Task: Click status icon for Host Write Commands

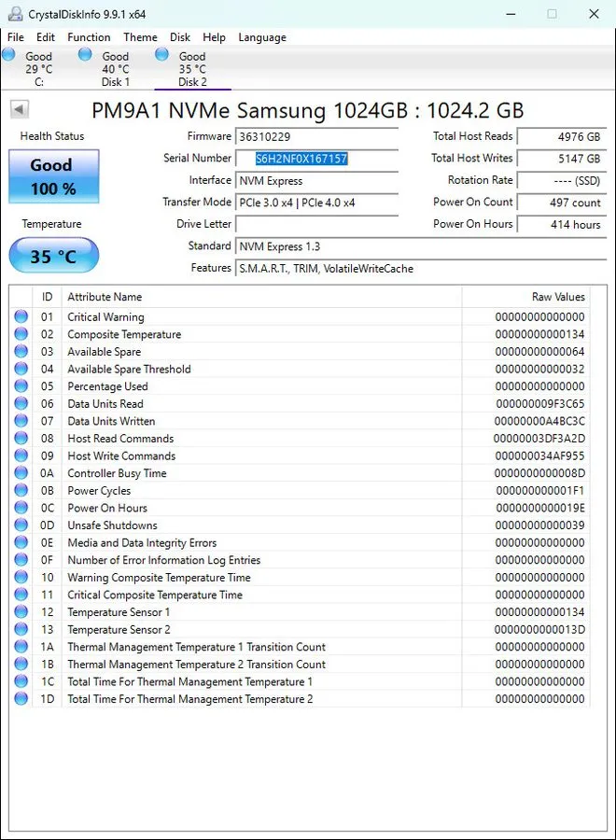Action: pos(21,455)
